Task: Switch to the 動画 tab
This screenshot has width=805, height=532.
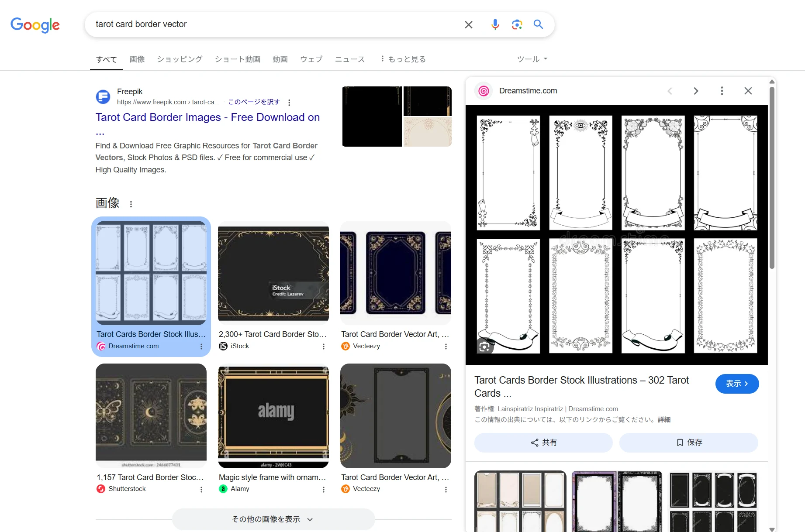Action: [x=280, y=59]
